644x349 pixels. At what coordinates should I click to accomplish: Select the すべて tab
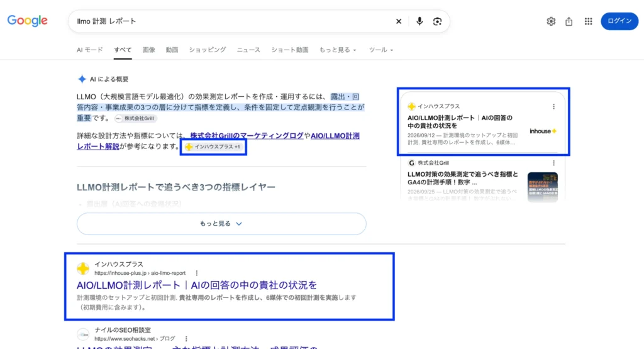(123, 50)
